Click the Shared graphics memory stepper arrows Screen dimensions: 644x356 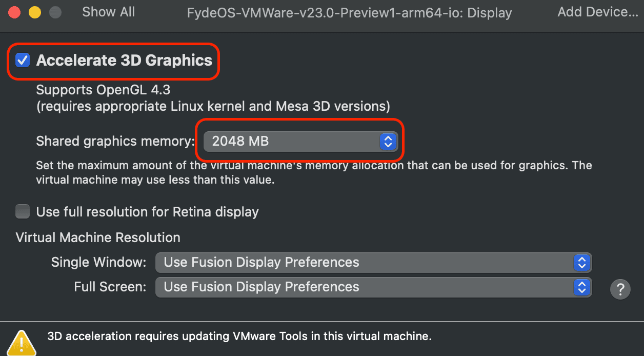388,141
